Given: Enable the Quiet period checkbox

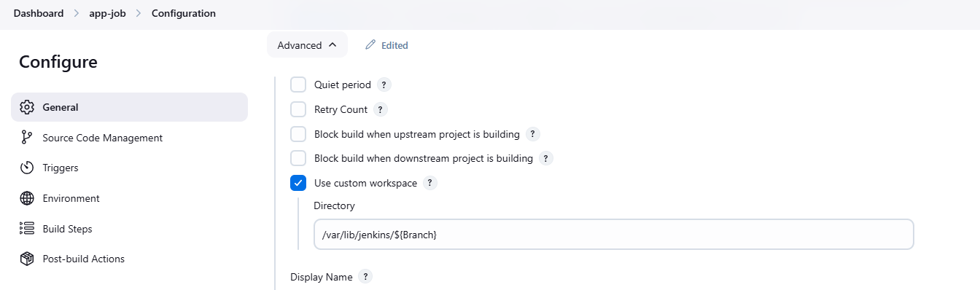Looking at the screenshot, I should [x=298, y=85].
